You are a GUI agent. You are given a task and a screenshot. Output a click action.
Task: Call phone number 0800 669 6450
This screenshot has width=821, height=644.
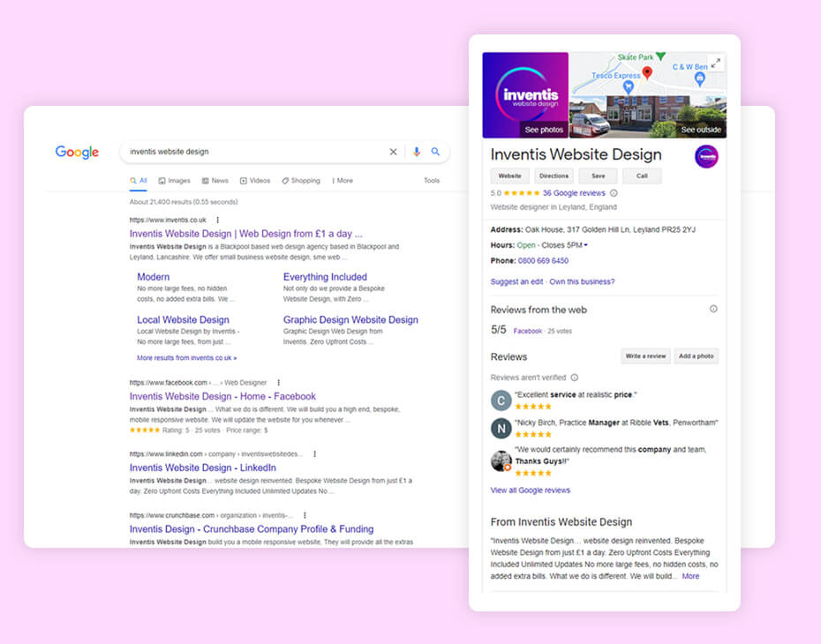(543, 260)
